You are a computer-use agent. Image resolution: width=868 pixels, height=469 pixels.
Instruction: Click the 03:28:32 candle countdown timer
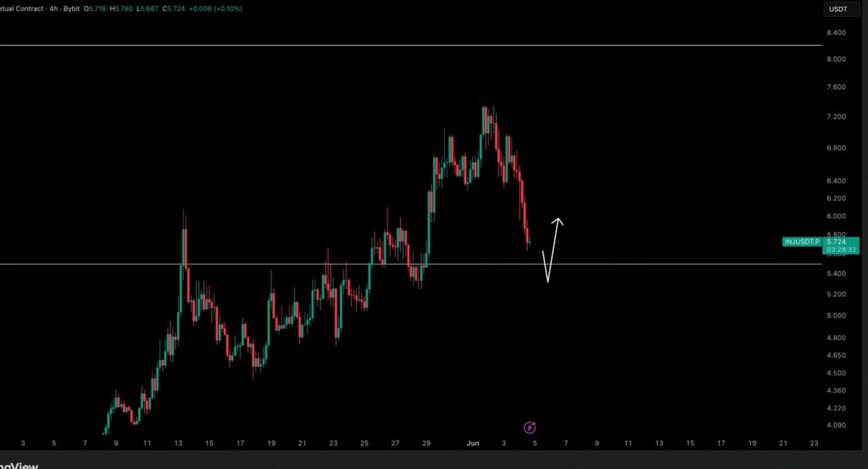[842, 249]
